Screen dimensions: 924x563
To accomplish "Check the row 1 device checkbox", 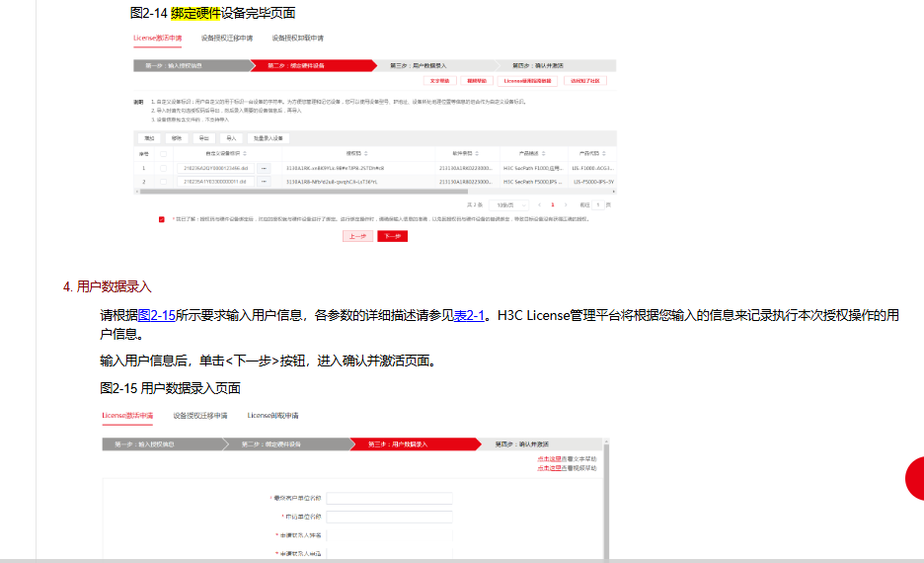I will pyautogui.click(x=163, y=169).
